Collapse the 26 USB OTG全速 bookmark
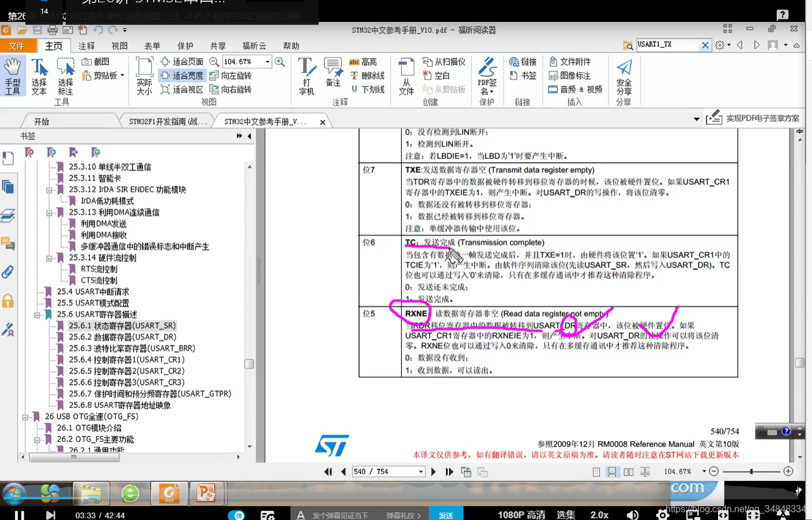The height and width of the screenshot is (520, 812). (x=25, y=417)
